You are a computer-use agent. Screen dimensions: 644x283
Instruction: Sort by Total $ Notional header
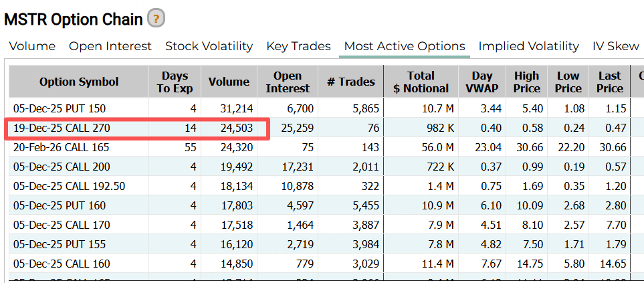pyautogui.click(x=421, y=82)
